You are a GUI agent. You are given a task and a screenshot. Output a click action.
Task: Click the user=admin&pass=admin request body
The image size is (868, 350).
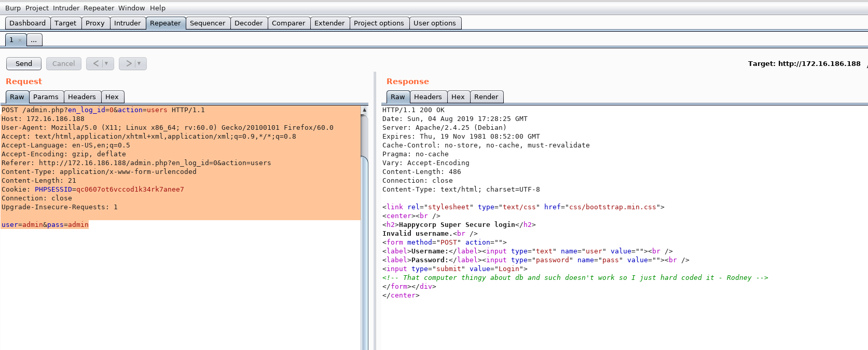pos(45,225)
